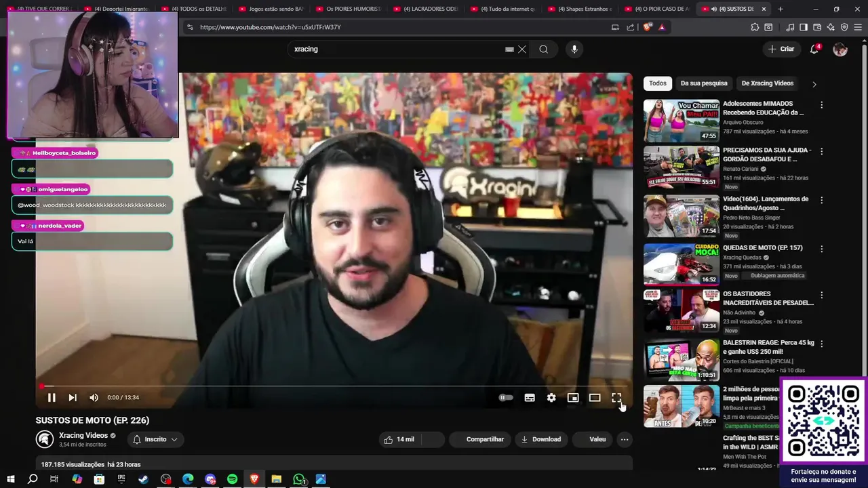Open PRECISAMOS DA SUA AJUDA video
Screen dimensions: 868x488
[682, 167]
